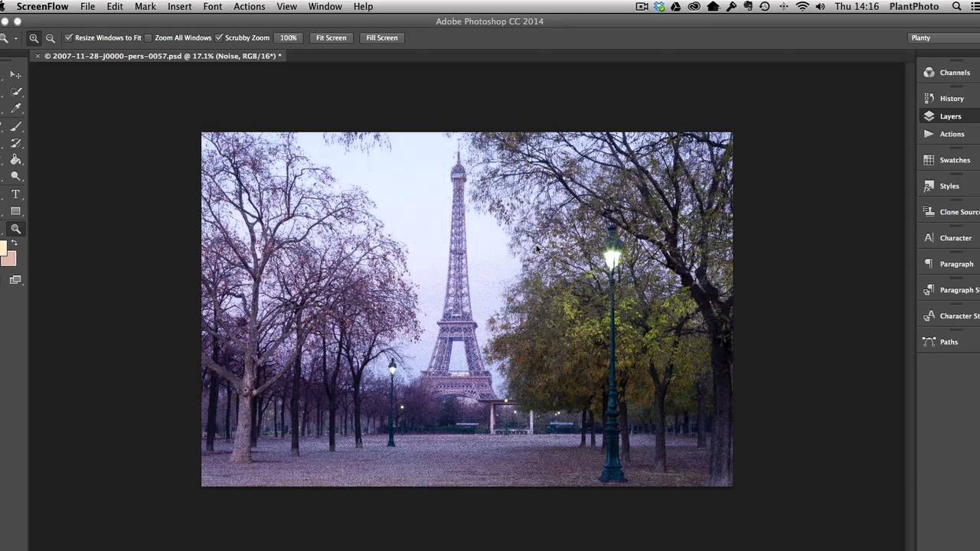980x551 pixels.
Task: Enable Zoom All Windows checkbox
Action: click(149, 37)
